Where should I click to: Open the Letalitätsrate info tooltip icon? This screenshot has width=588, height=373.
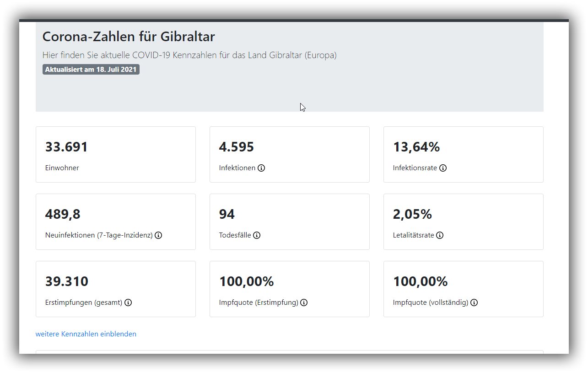440,235
